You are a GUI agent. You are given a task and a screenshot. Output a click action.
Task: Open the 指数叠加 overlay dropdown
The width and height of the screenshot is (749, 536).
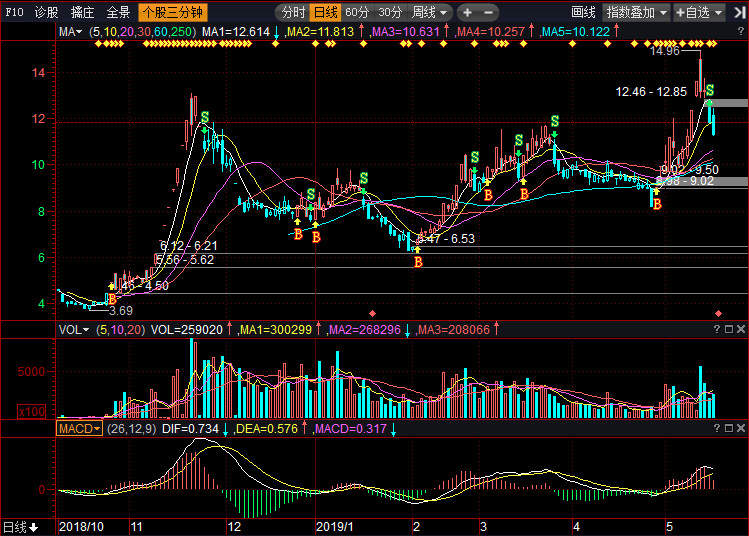pyautogui.click(x=635, y=13)
